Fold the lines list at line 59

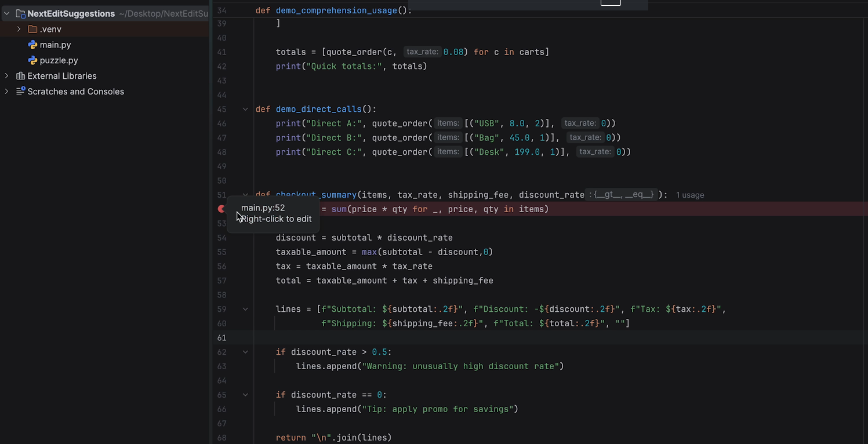tap(245, 309)
